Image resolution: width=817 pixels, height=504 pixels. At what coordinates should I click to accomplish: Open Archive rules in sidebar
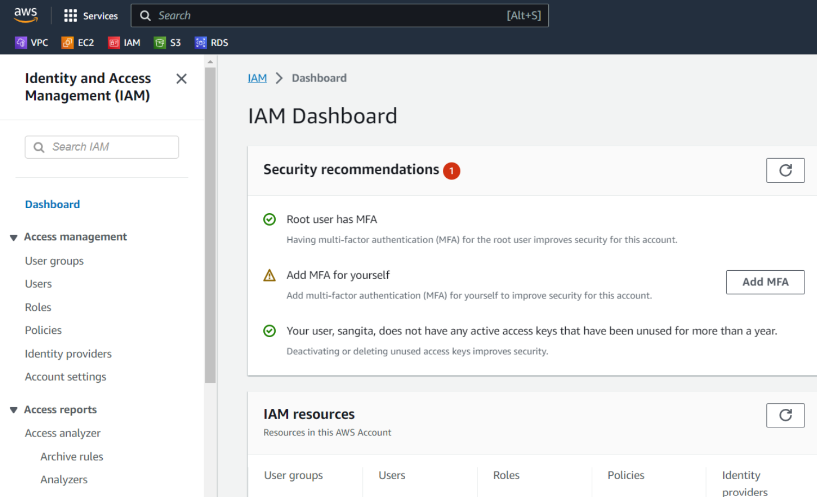click(72, 457)
